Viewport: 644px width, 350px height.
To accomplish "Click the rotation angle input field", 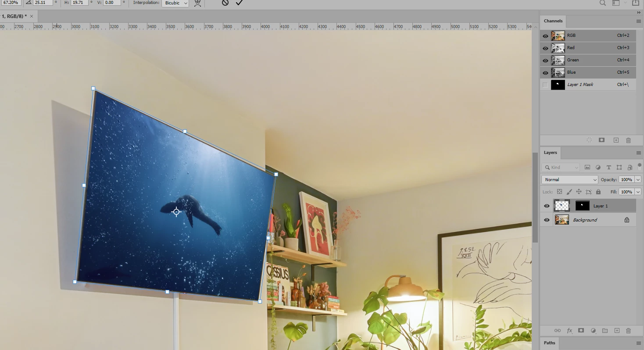I will [x=43, y=3].
